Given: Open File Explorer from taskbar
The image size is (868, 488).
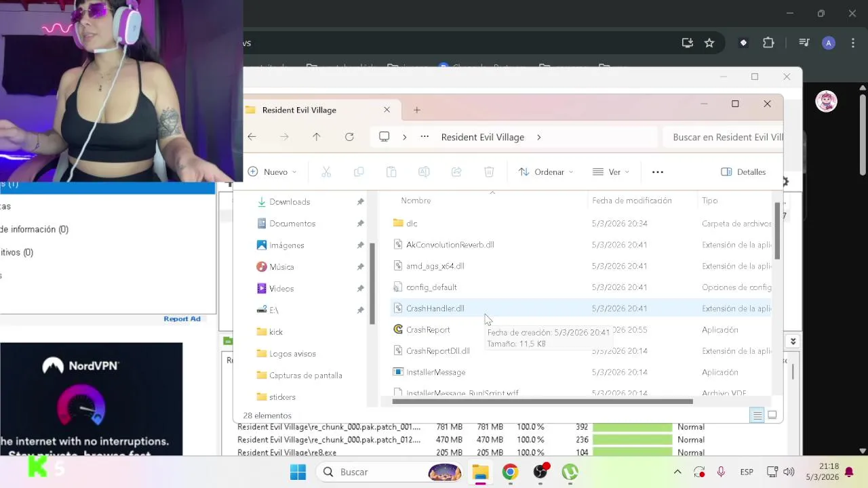Looking at the screenshot, I should click(480, 472).
